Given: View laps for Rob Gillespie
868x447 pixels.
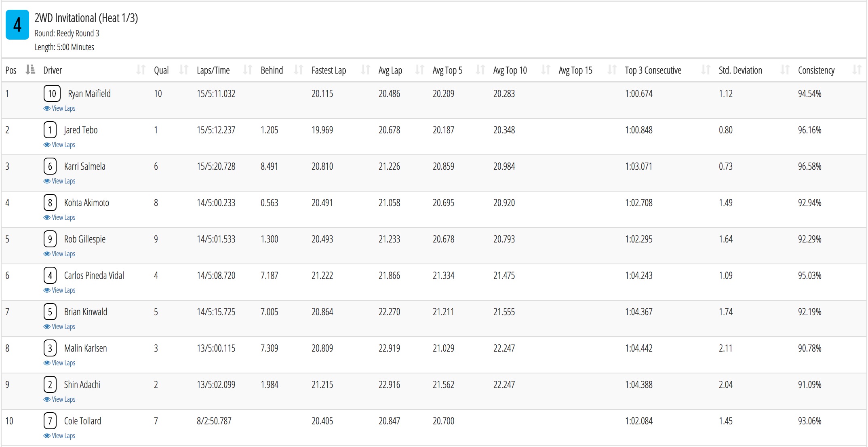Looking at the screenshot, I should coord(59,254).
